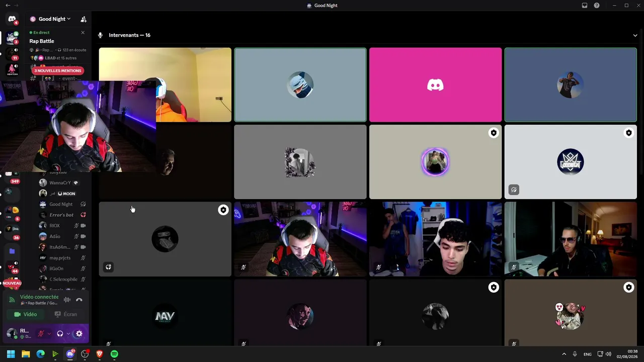This screenshot has width=644, height=362.
Task: Click the camera icon beside RIOX
Action: click(x=83, y=226)
